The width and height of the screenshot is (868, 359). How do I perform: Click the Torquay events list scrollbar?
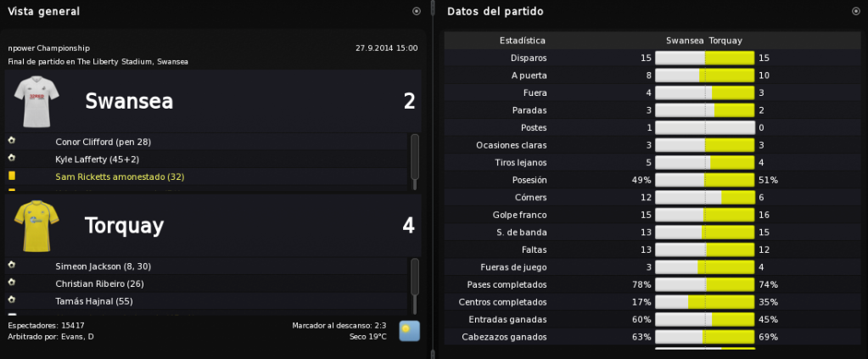pos(415,286)
